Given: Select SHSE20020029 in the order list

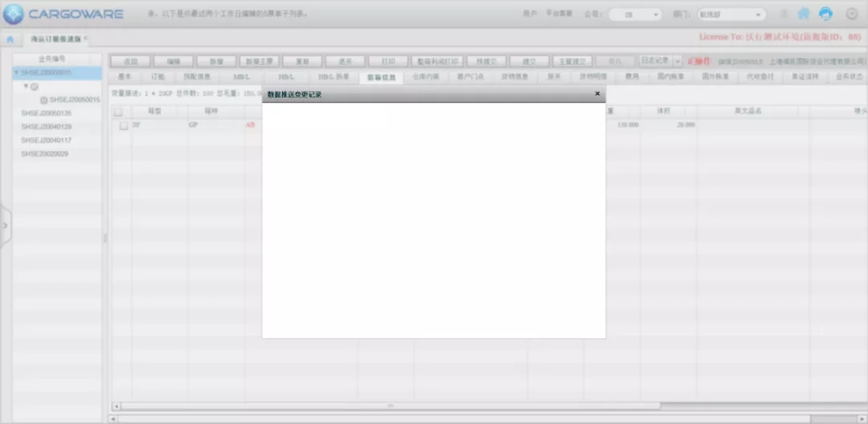Looking at the screenshot, I should (44, 153).
